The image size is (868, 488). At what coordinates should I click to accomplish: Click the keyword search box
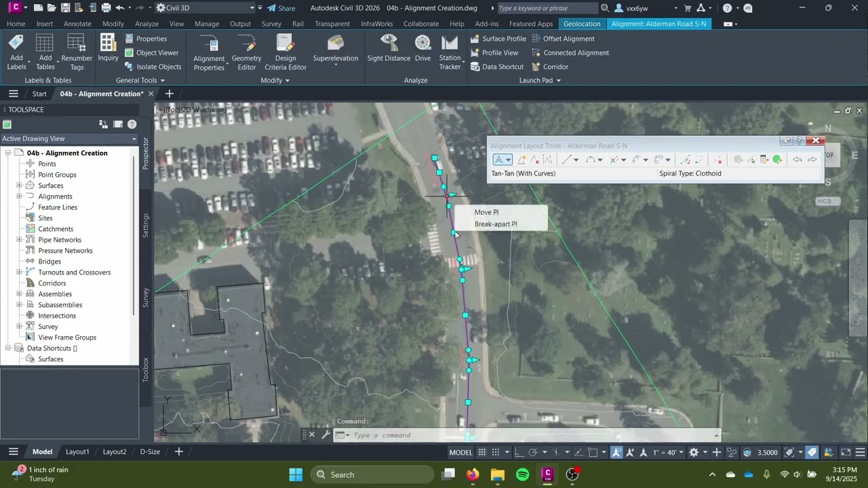tap(547, 8)
